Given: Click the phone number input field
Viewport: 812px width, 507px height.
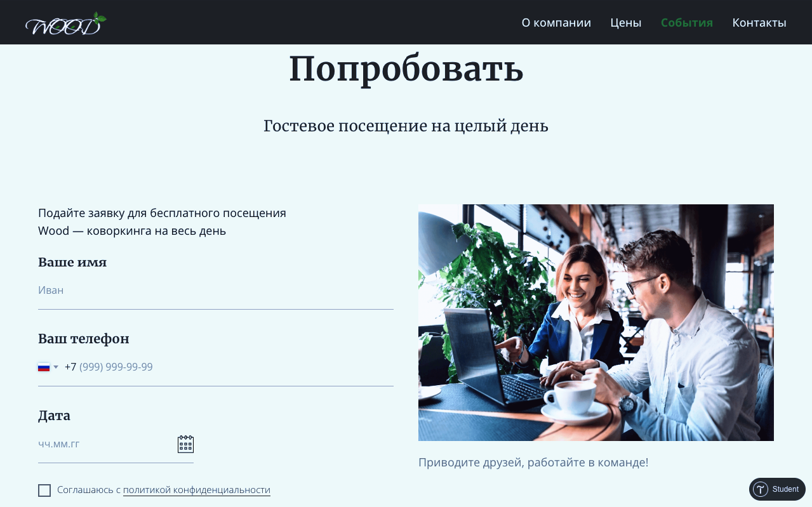Looking at the screenshot, I should 229,367.
